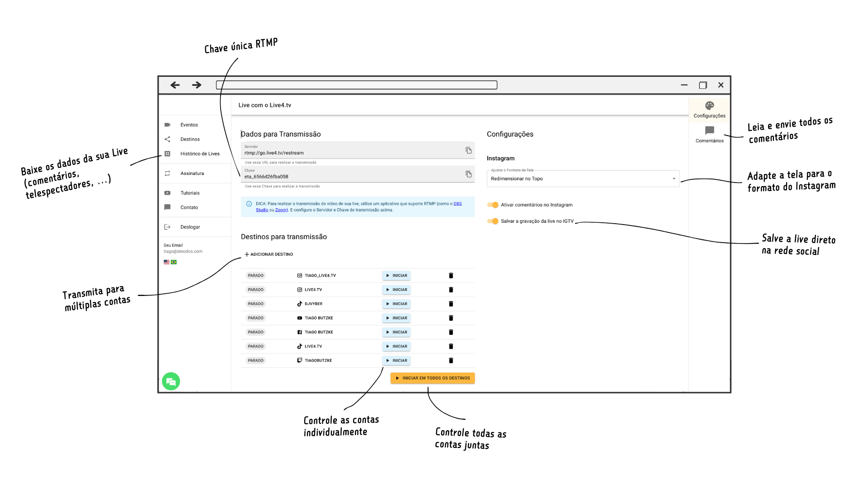Image resolution: width=868 pixels, height=488 pixels.
Task: Open the OBS Studio link
Action: click(458, 204)
